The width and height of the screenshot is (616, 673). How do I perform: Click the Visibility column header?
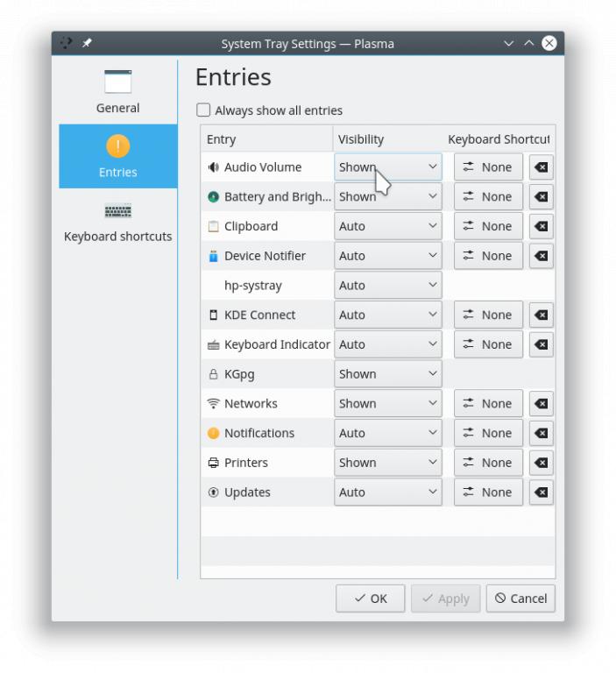pyautogui.click(x=361, y=139)
